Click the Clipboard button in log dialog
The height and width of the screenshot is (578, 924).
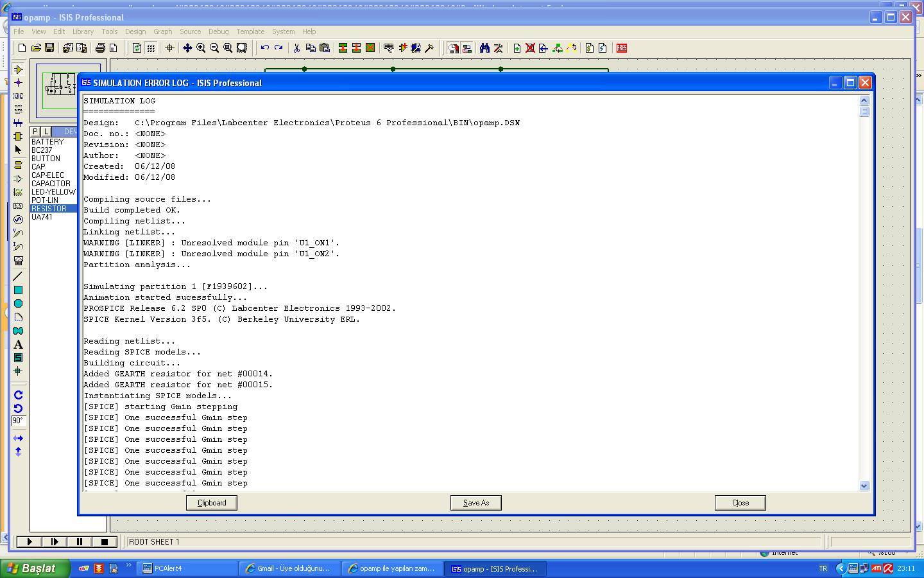click(212, 503)
